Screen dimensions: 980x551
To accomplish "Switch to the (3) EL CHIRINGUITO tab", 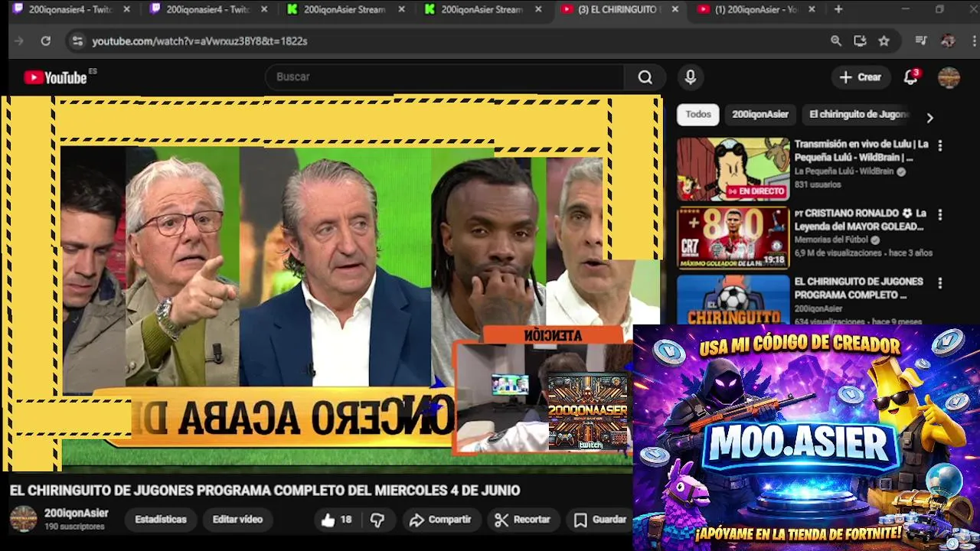I will [619, 9].
